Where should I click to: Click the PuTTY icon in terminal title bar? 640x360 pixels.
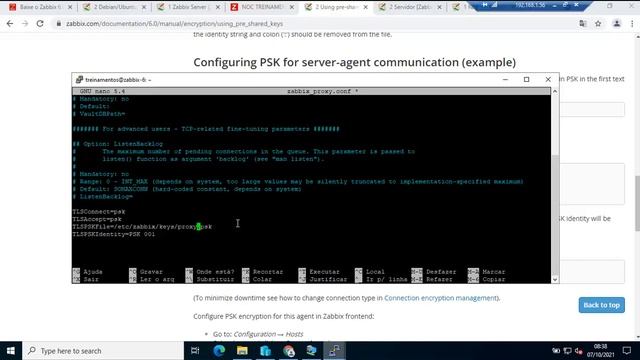point(79,80)
